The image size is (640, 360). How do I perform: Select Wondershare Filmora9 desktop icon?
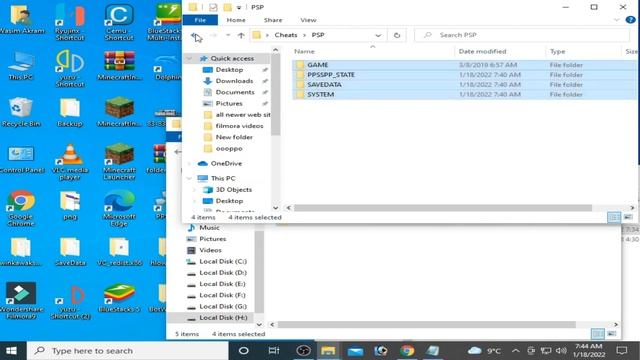point(21,300)
